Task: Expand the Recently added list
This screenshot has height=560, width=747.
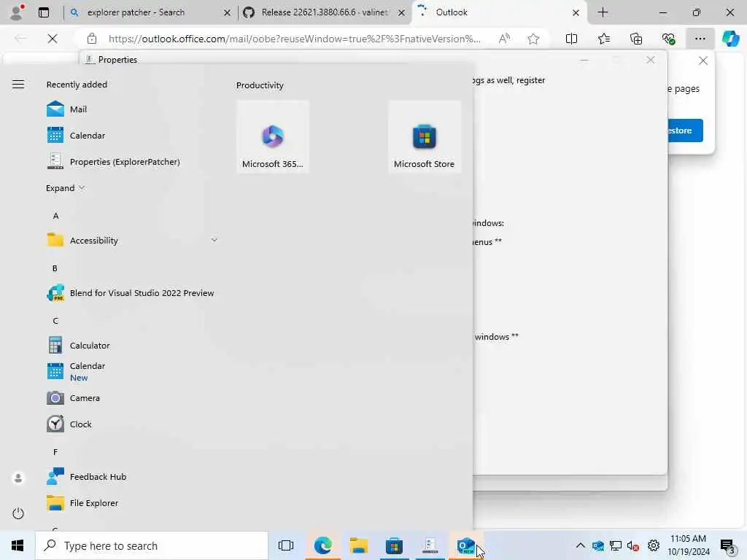Action: coord(65,188)
